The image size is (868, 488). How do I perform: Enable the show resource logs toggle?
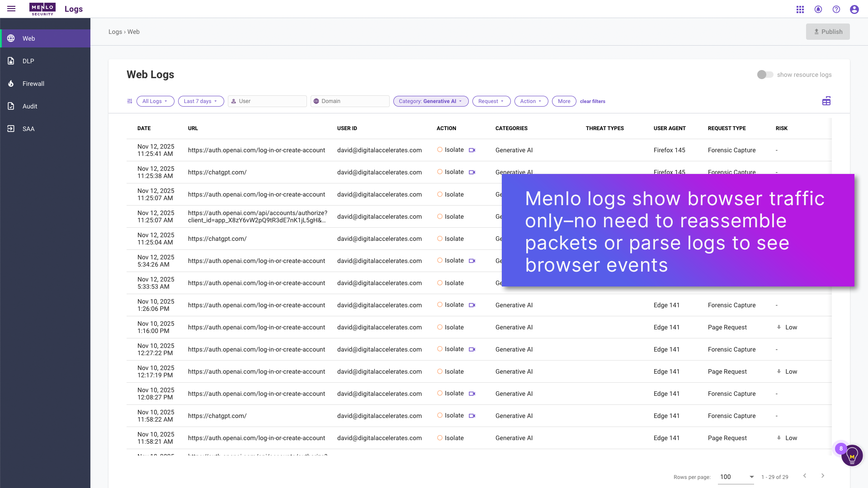[765, 75]
